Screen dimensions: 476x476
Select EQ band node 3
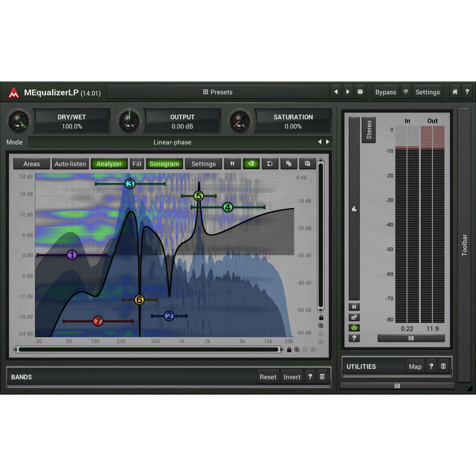tap(130, 184)
